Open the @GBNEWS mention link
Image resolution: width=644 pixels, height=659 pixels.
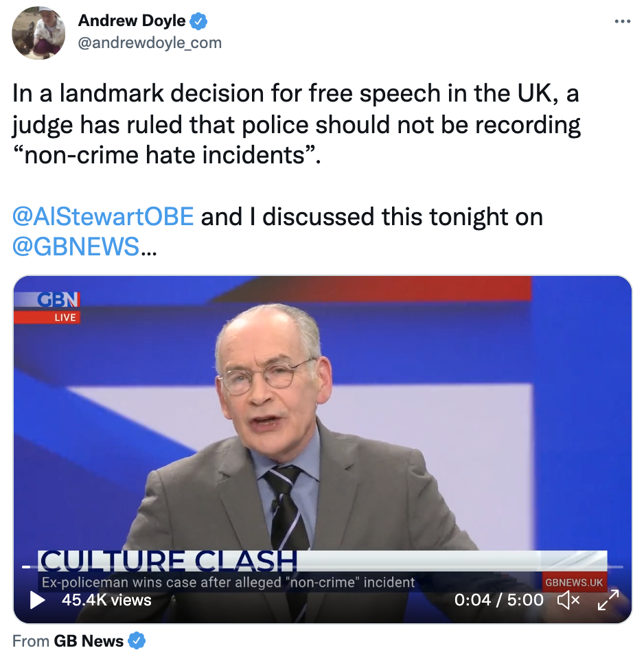(76, 246)
